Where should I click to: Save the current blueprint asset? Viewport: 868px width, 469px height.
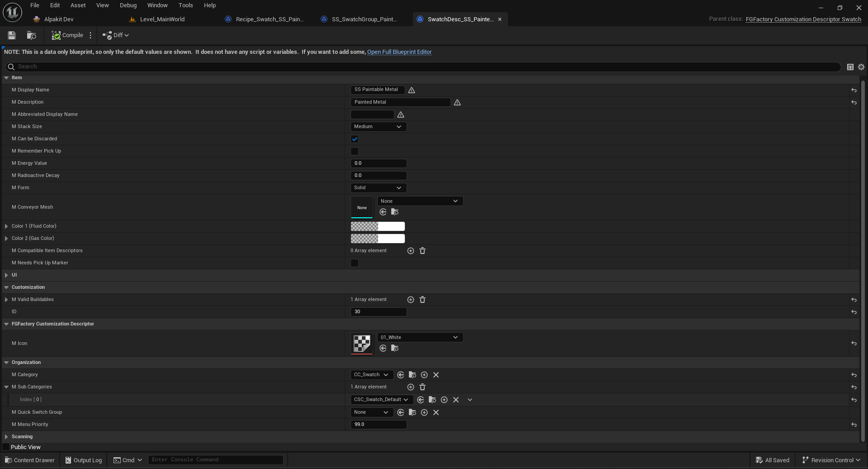(12, 35)
